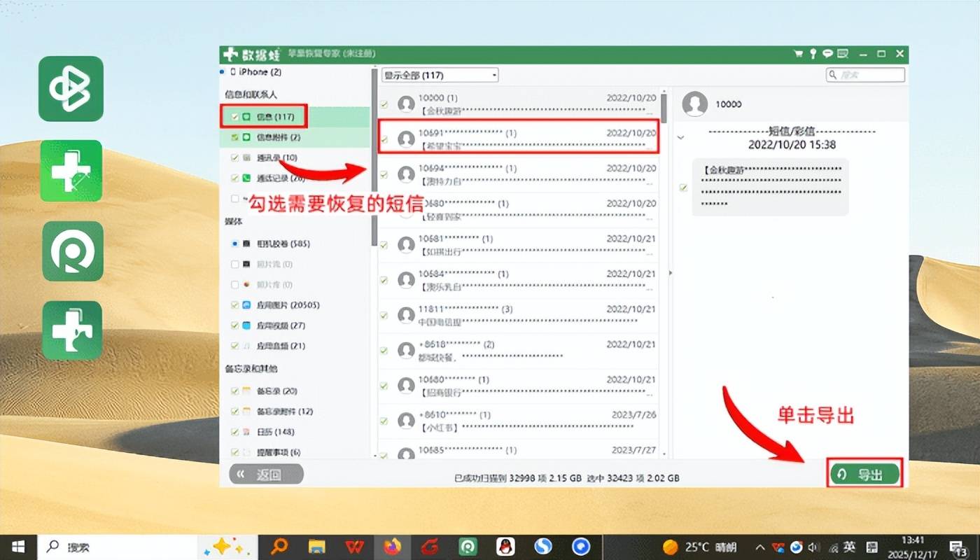This screenshot has height=560, width=980.
Task: Open the green video-player desktop icon at top
Action: pyautogui.click(x=71, y=89)
